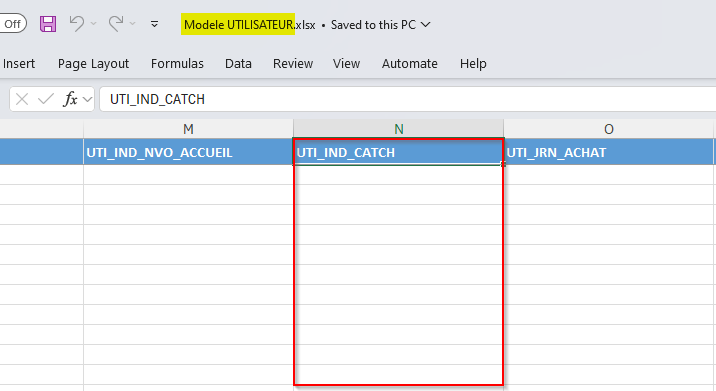Open Insert Function fx dialog
Viewport: 716px width, 391px height.
pyautogui.click(x=70, y=99)
